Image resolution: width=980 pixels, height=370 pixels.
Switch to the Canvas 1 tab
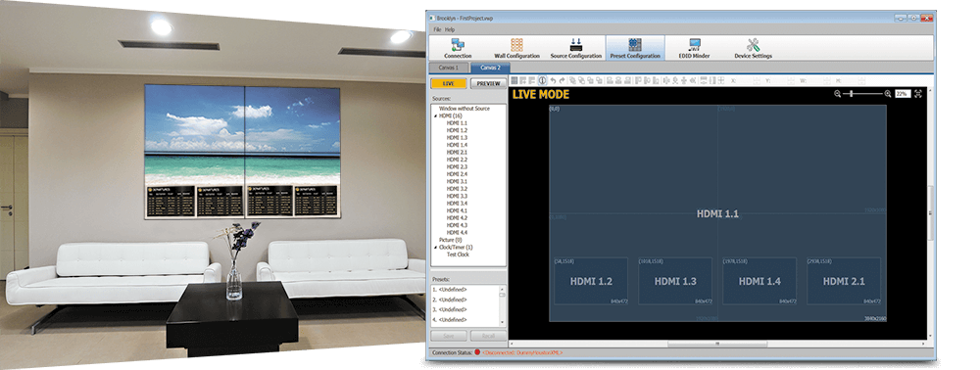449,68
